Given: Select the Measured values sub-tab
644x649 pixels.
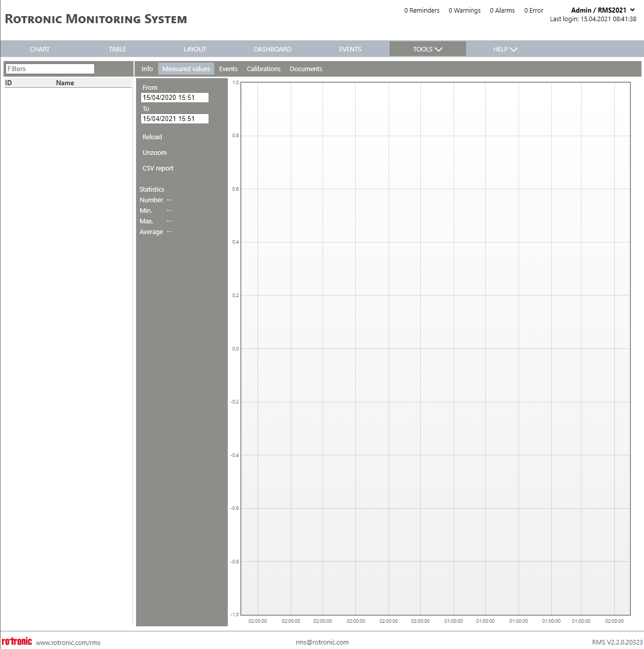Looking at the screenshot, I should [186, 69].
